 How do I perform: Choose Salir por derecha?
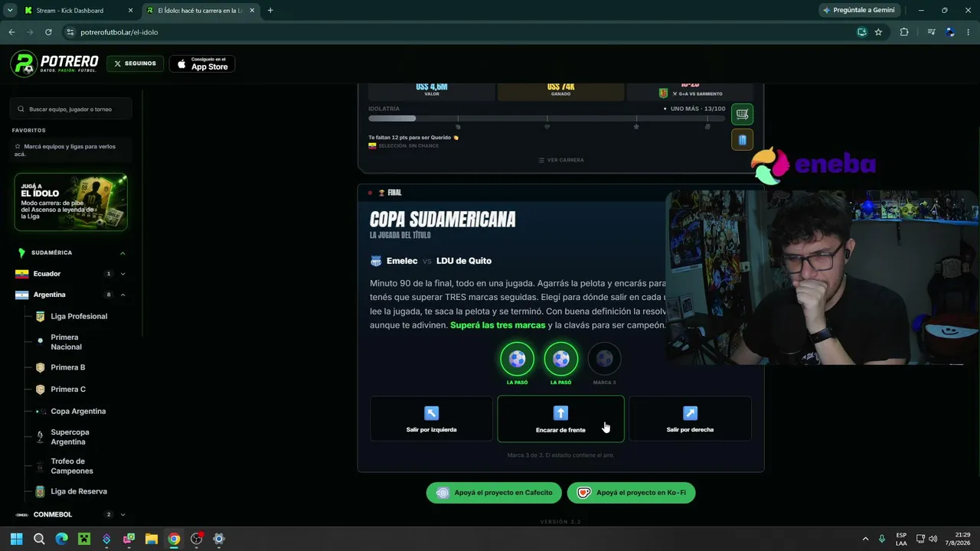(690, 419)
